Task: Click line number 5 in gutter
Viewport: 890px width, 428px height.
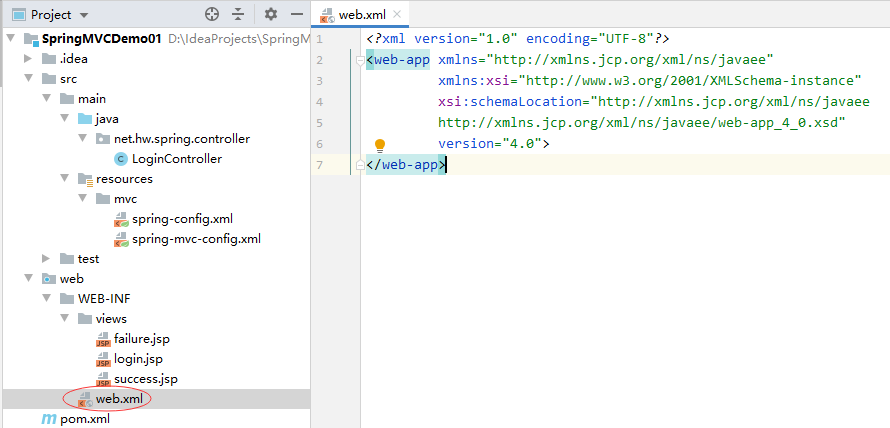Action: click(319, 123)
